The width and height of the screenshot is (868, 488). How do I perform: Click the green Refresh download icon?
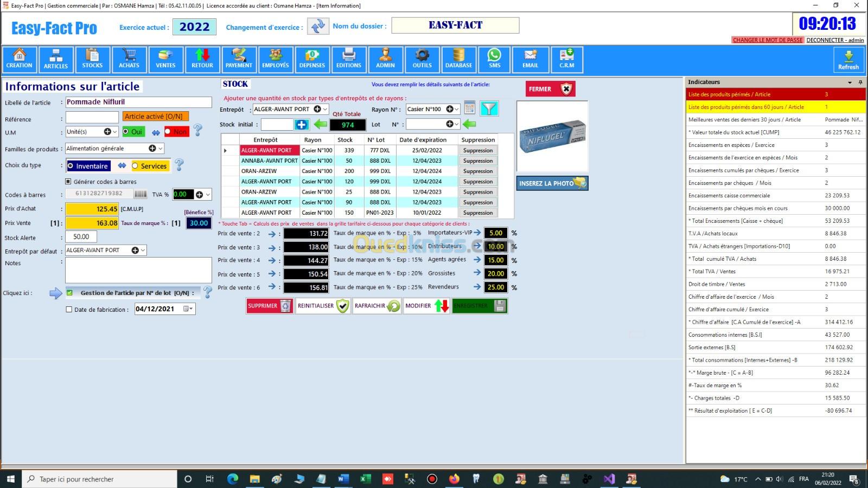coord(848,60)
